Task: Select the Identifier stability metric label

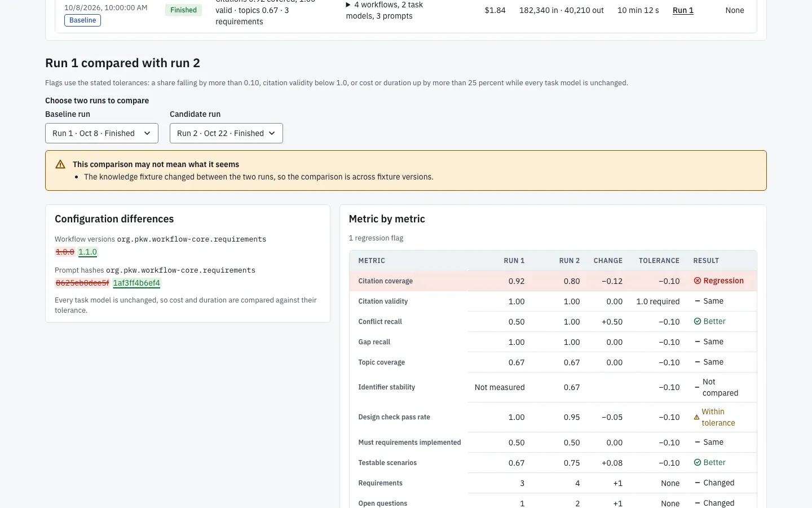Action: click(x=386, y=387)
